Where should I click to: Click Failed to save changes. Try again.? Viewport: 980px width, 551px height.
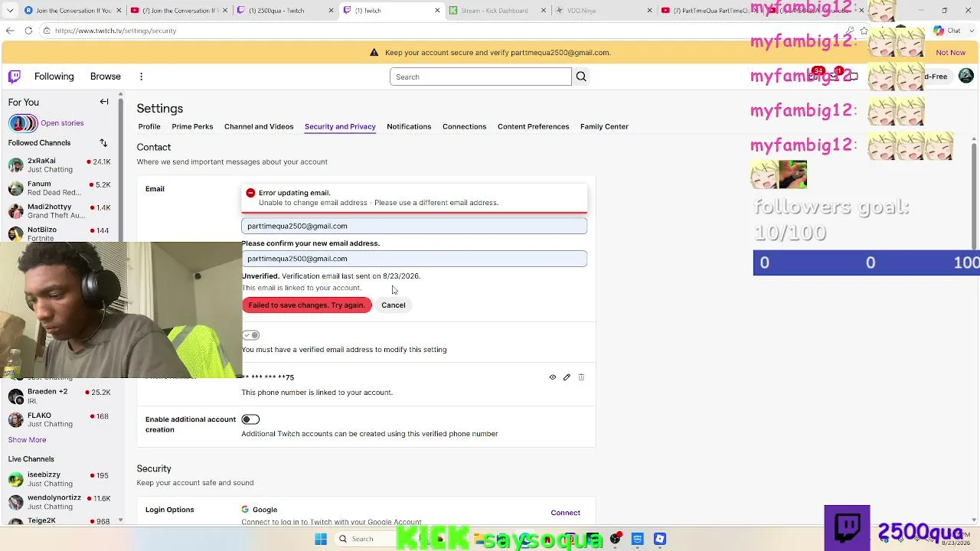tap(306, 305)
